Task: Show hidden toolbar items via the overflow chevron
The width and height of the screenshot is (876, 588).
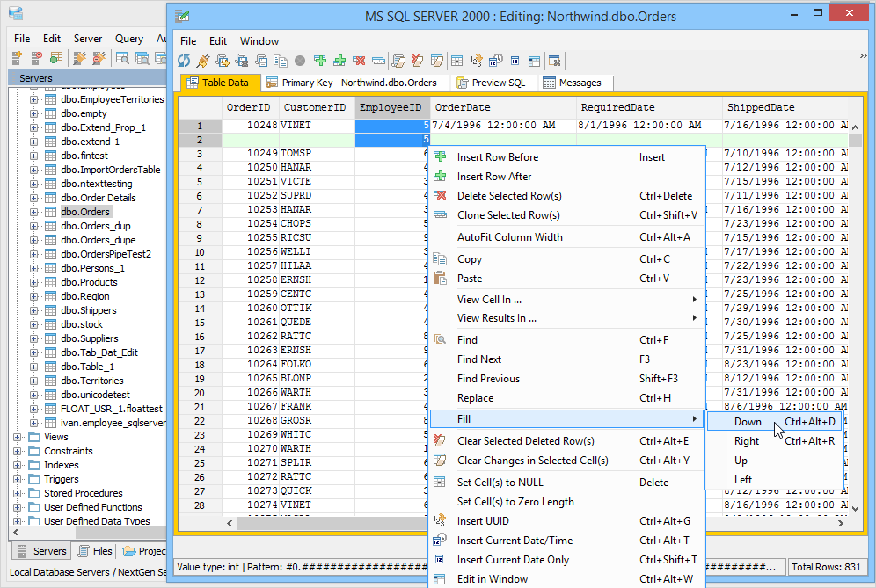Action: 863,56
